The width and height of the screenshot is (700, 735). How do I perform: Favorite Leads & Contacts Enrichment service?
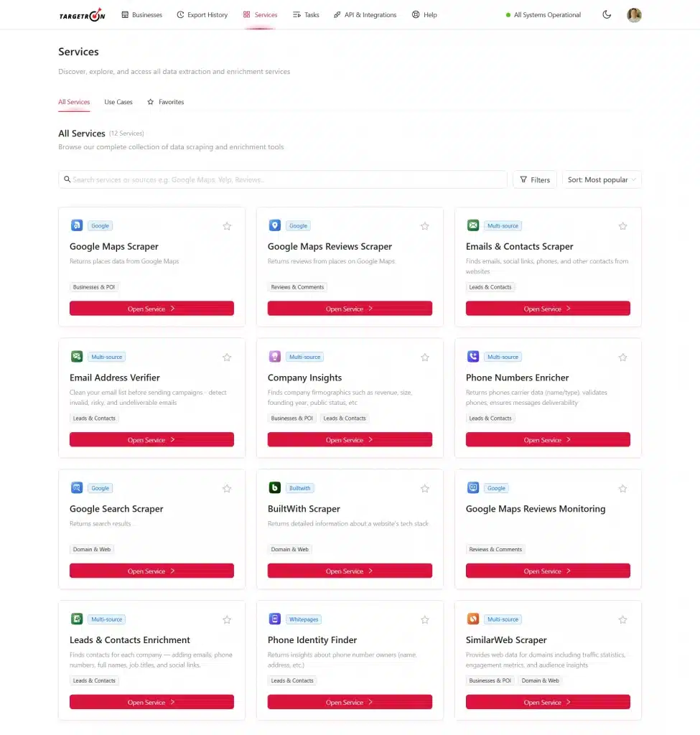pyautogui.click(x=227, y=619)
